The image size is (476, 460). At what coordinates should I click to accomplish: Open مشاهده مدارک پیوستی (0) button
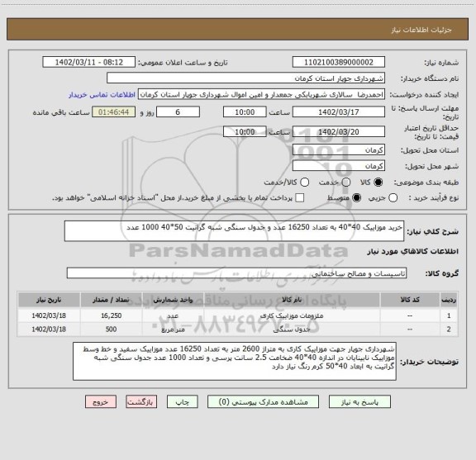[263, 401]
